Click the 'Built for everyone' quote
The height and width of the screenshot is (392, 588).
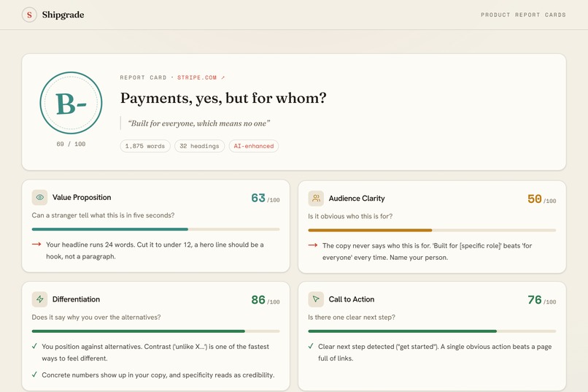[198, 123]
